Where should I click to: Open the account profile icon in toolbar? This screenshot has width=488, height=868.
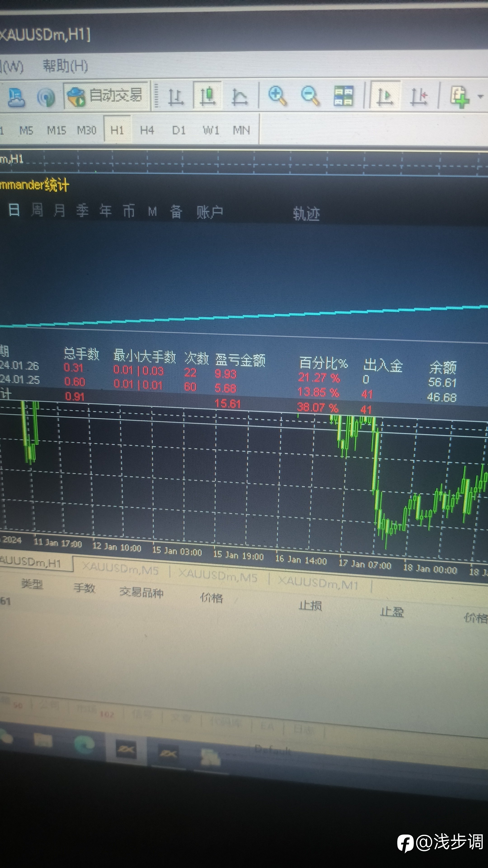[16, 97]
